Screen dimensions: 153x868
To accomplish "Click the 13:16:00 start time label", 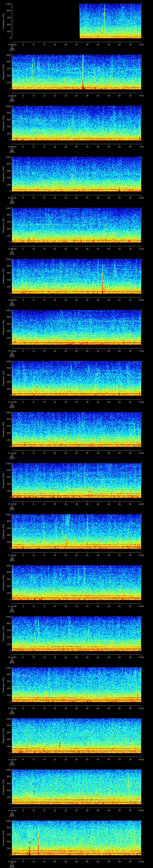I will click(x=12, y=657).
